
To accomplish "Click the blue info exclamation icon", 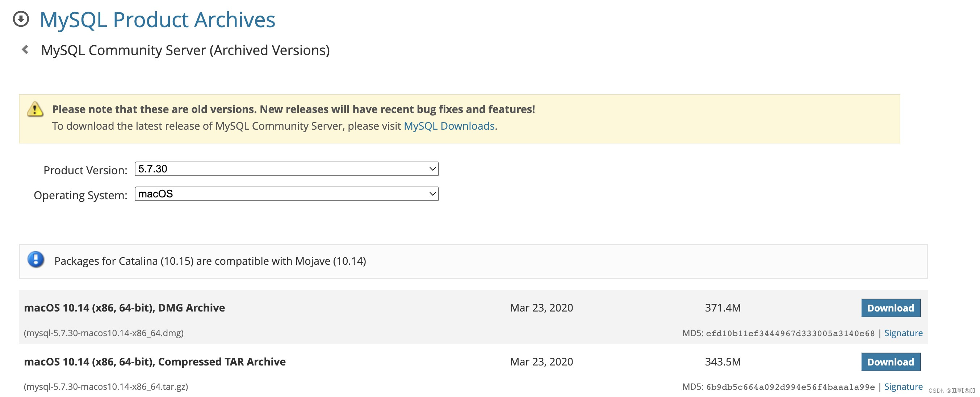I will click(36, 260).
